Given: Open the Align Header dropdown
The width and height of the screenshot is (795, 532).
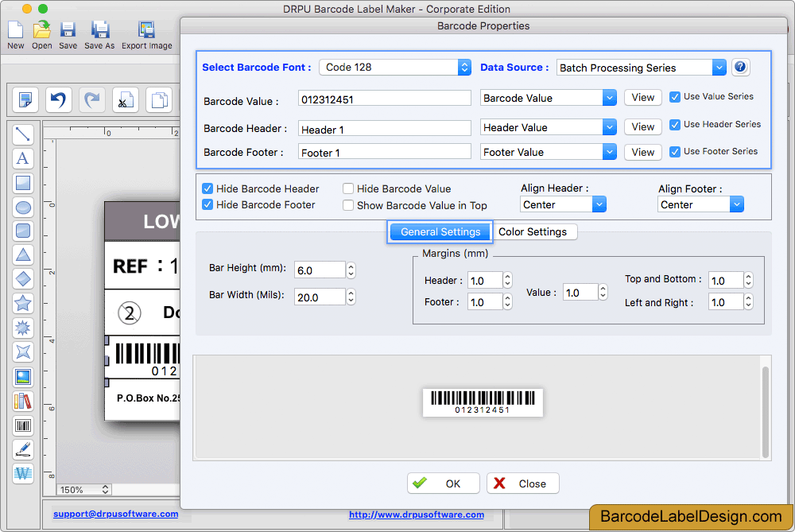Looking at the screenshot, I should [563, 205].
